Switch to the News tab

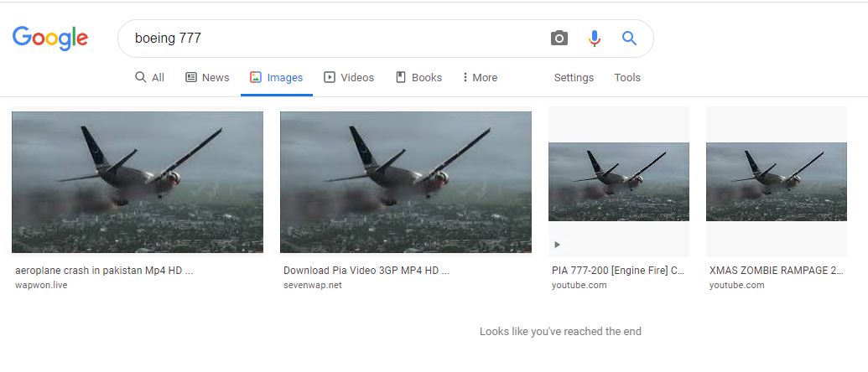point(207,77)
